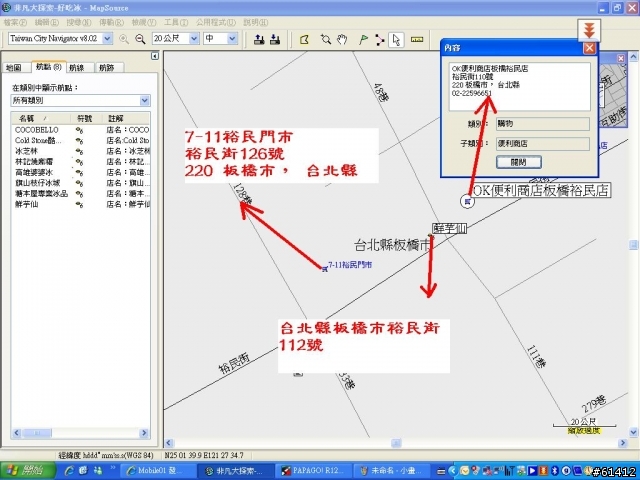Open the Taiwan City Navigator product dropdown
The image size is (640, 480).
107,38
